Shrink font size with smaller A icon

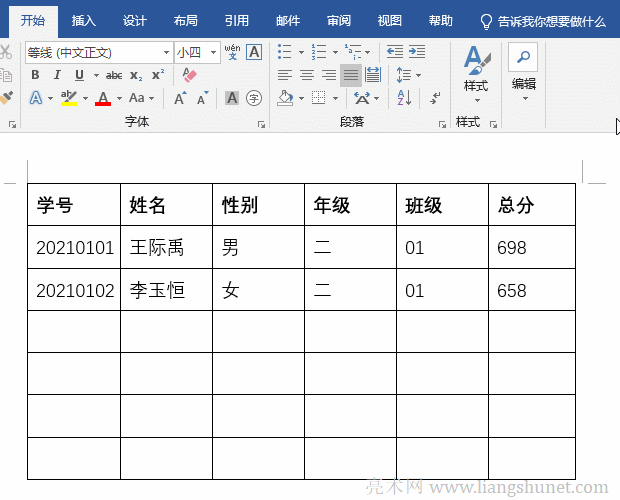click(202, 98)
